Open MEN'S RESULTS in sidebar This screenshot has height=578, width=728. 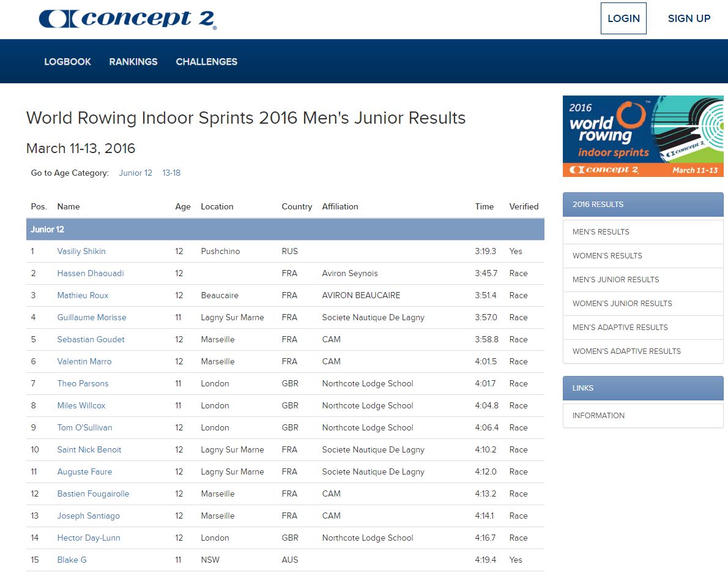tap(642, 232)
